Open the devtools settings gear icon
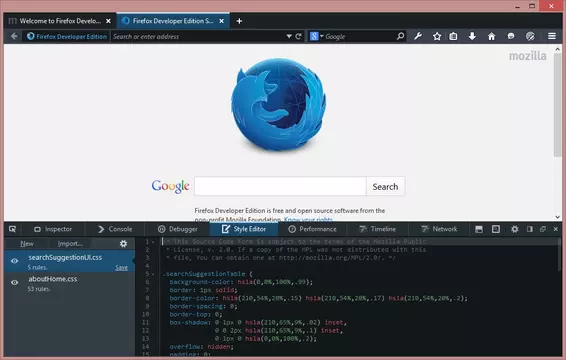This screenshot has width=566, height=360. pyautogui.click(x=515, y=229)
